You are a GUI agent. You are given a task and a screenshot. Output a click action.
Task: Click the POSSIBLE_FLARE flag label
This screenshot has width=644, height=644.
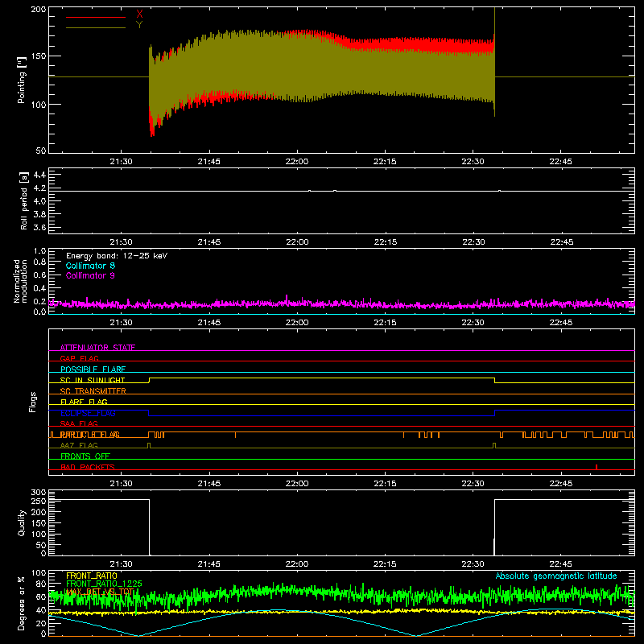pos(93,369)
